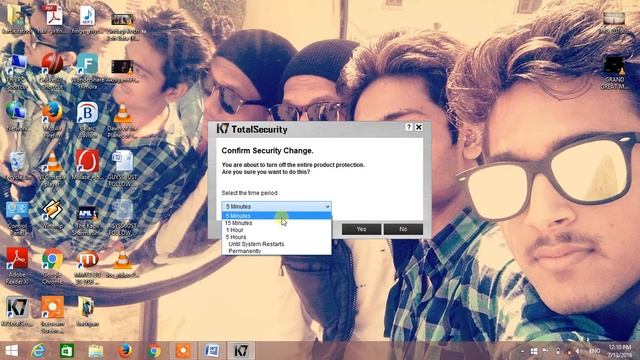Viewport: 640px width, 360px height.
Task: Decline with the No button
Action: click(403, 229)
